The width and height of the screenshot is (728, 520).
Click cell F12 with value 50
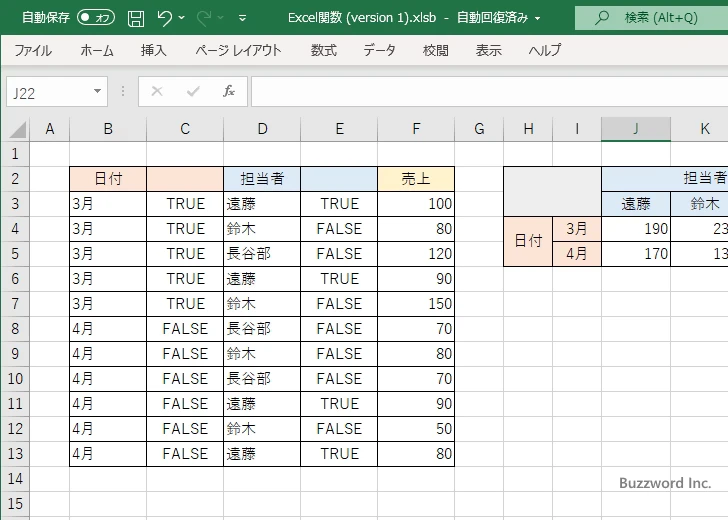[416, 429]
